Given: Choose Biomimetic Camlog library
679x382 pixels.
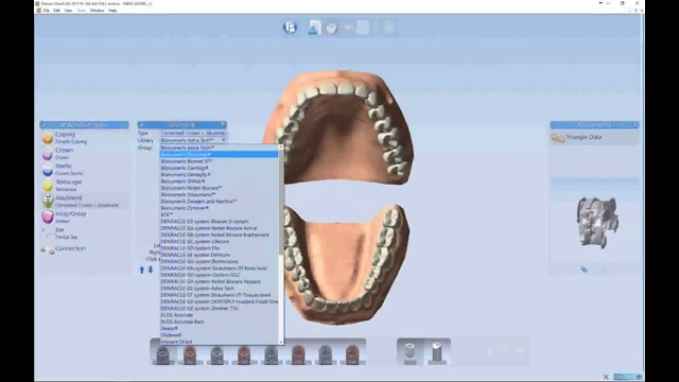Looking at the screenshot, I should [x=184, y=168].
